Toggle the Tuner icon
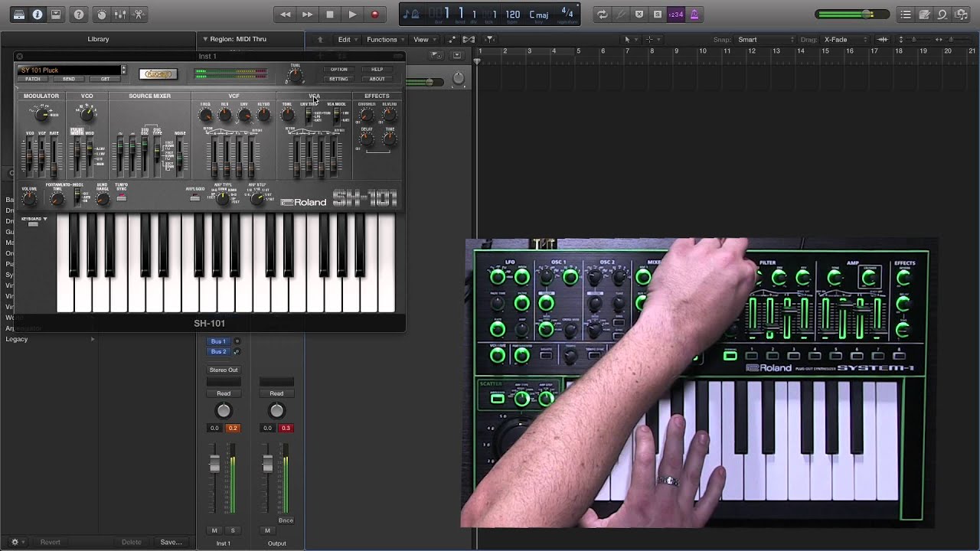Screen dimensions: 980x551 [621, 15]
